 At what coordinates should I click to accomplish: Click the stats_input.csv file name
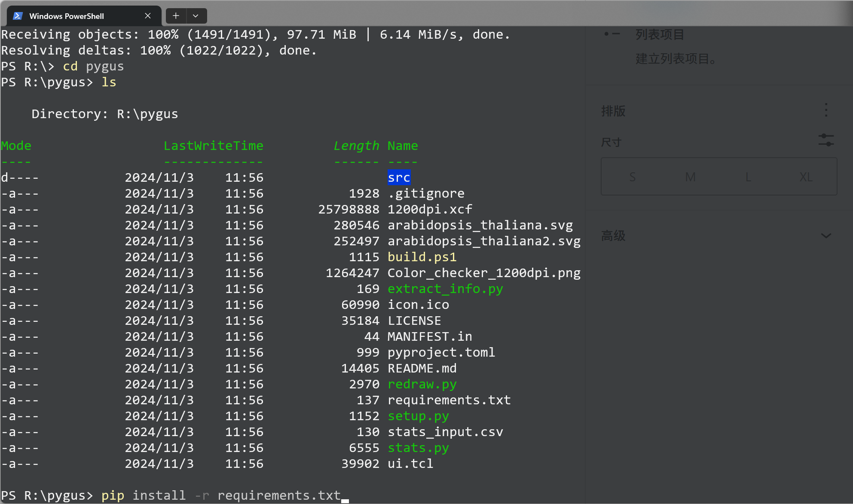tap(445, 432)
